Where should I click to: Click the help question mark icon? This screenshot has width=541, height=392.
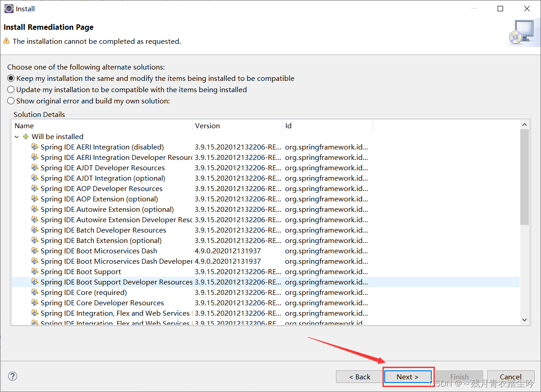(13, 376)
